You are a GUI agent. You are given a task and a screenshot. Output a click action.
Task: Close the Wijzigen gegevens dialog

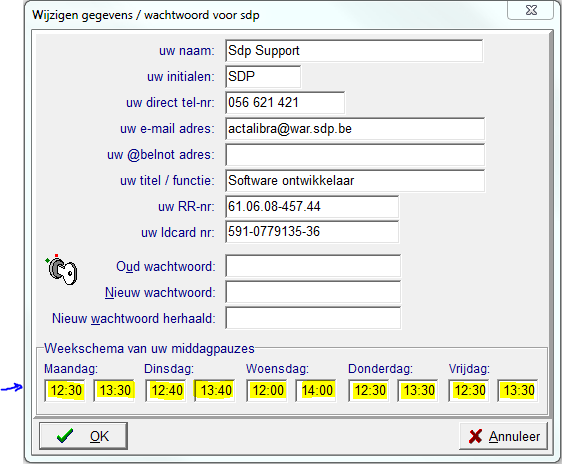pos(530,10)
